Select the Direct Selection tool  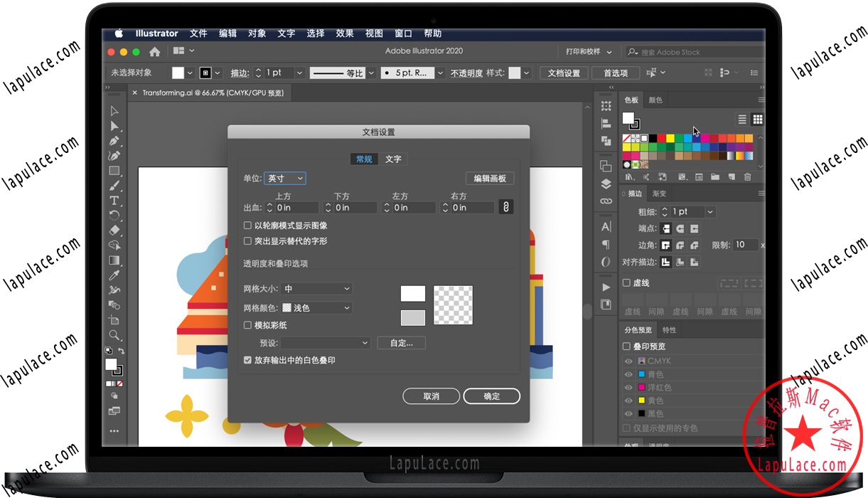[114, 126]
